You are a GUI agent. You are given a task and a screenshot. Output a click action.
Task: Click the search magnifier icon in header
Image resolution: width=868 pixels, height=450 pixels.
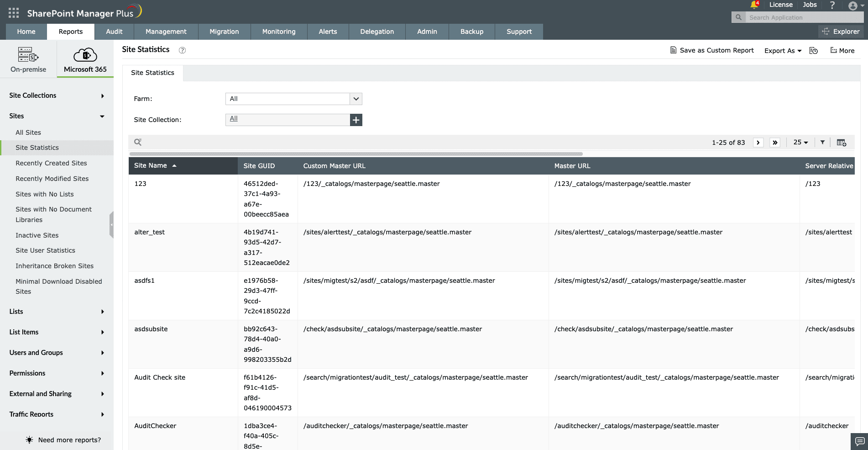[x=738, y=17]
